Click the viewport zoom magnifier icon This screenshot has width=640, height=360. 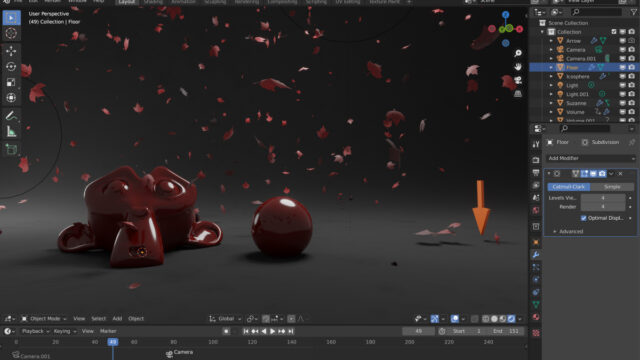(x=518, y=53)
